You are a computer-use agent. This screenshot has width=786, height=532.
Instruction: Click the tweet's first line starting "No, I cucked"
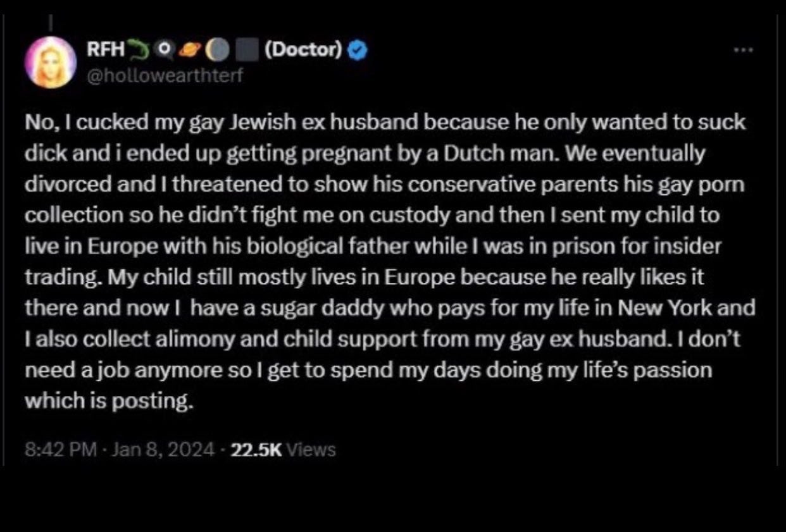click(x=385, y=123)
